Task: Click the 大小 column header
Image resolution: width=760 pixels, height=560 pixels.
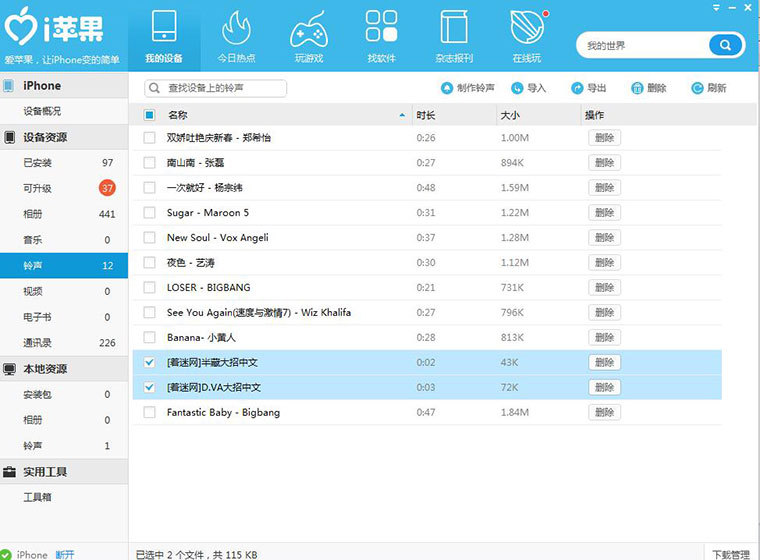Action: click(539, 115)
